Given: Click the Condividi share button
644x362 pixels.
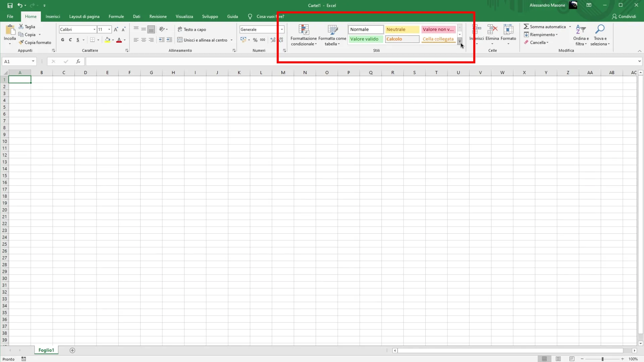Looking at the screenshot, I should [624, 16].
